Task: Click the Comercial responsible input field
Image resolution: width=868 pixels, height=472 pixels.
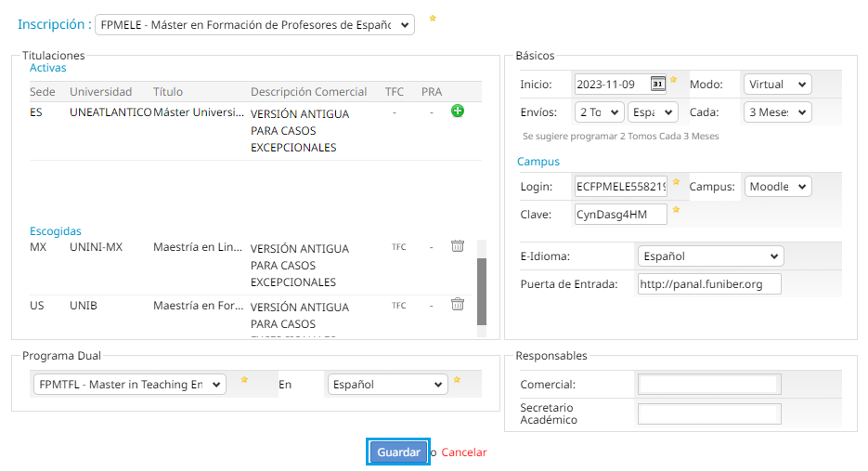Action: pyautogui.click(x=709, y=385)
